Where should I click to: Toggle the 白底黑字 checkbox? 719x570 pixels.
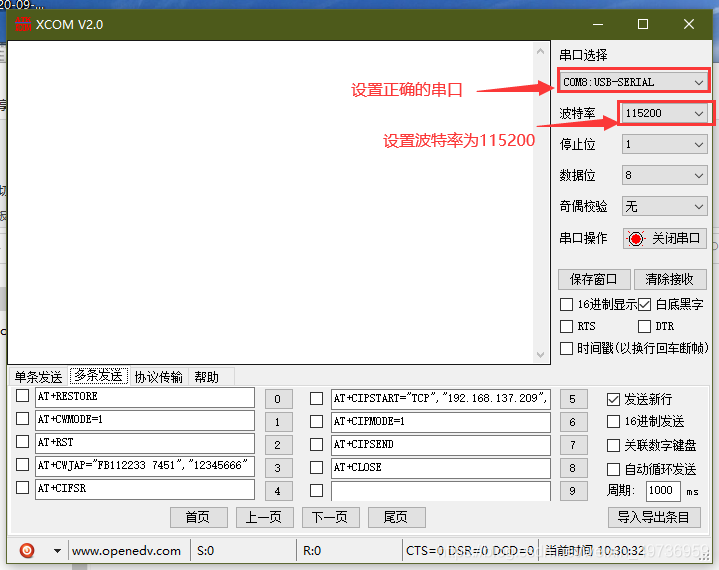[x=644, y=304]
